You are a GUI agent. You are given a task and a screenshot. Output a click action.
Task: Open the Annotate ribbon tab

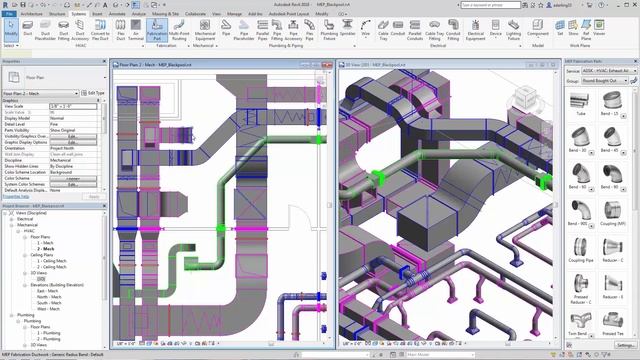click(x=117, y=13)
